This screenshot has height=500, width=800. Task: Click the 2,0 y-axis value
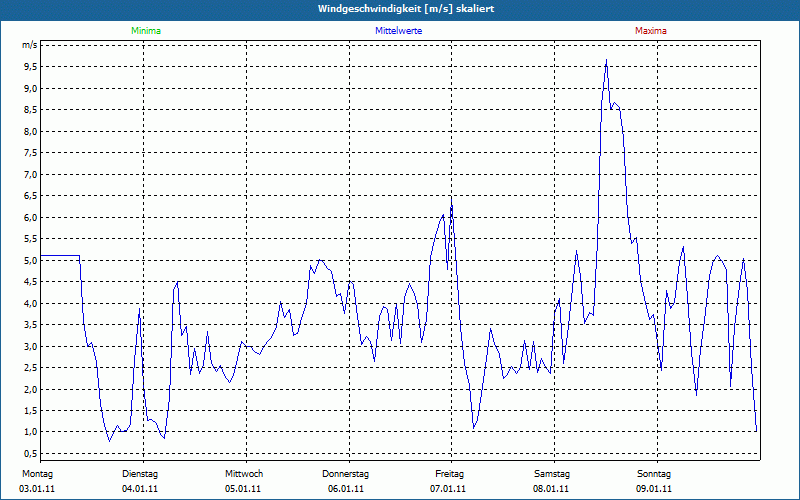tap(30, 389)
